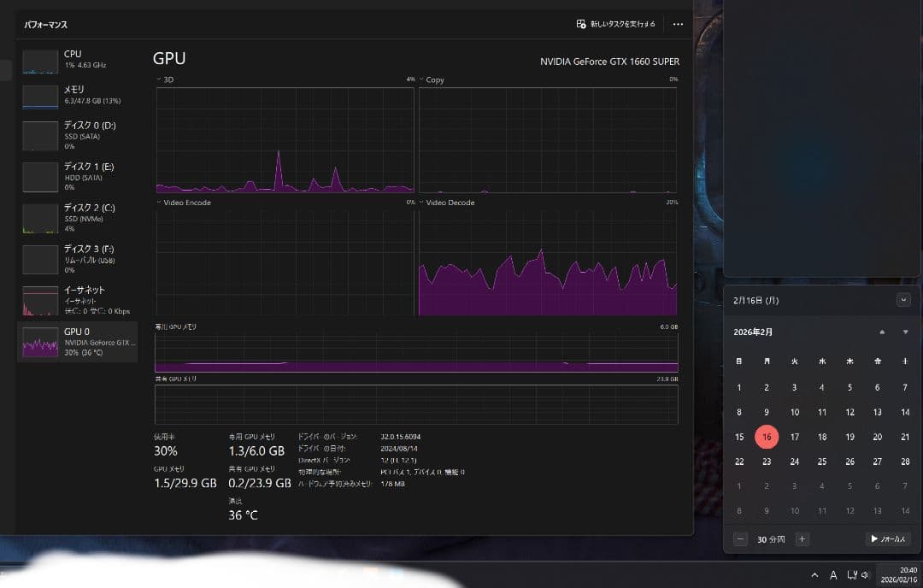Select date 28 in calendar
The height and width of the screenshot is (588, 923).
[905, 462]
